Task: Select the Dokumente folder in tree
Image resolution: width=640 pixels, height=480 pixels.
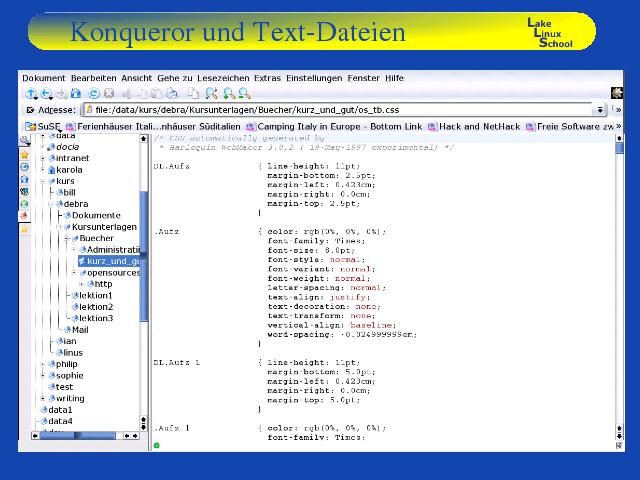Action: tap(92, 215)
